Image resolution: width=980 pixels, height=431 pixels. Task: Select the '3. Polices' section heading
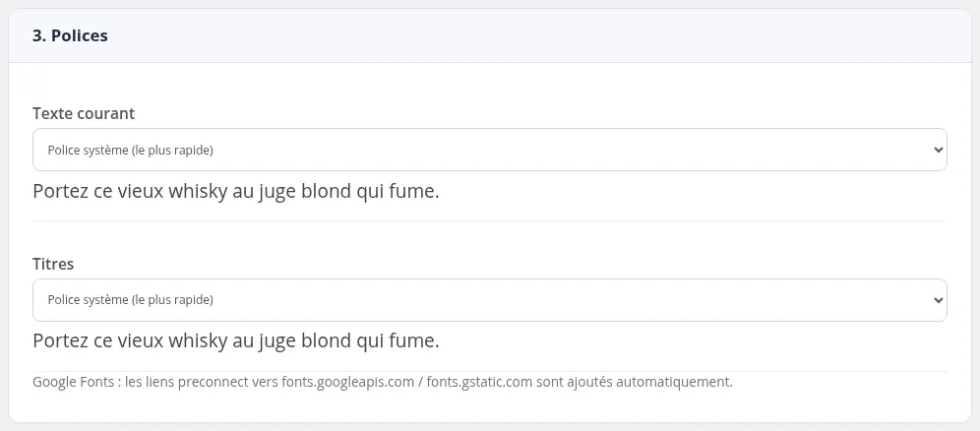(x=70, y=36)
